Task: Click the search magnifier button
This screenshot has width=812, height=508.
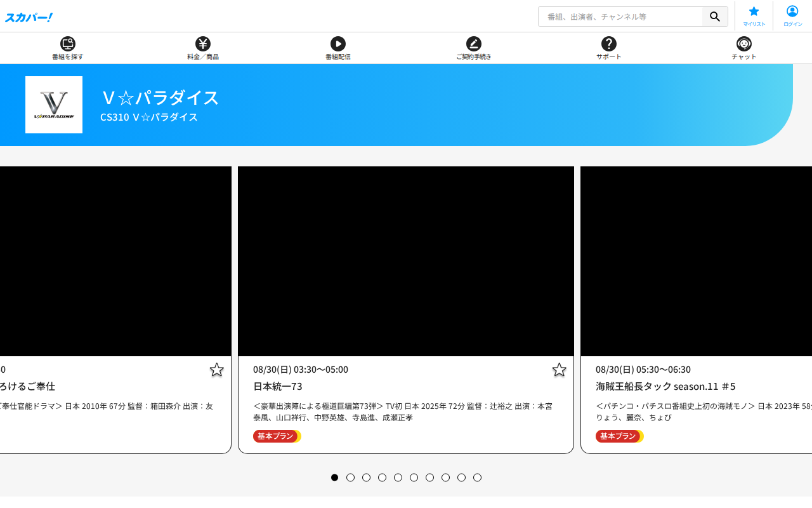Action: coord(715,17)
